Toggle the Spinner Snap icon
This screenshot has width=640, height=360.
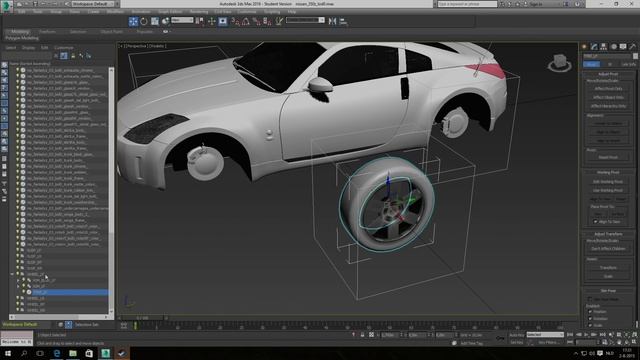point(267,21)
